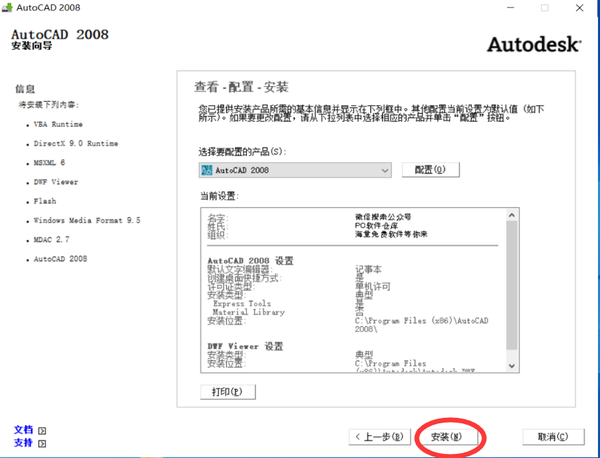The height and width of the screenshot is (458, 600).
Task: Click the 记事本 text editor value
Action: pyautogui.click(x=368, y=269)
